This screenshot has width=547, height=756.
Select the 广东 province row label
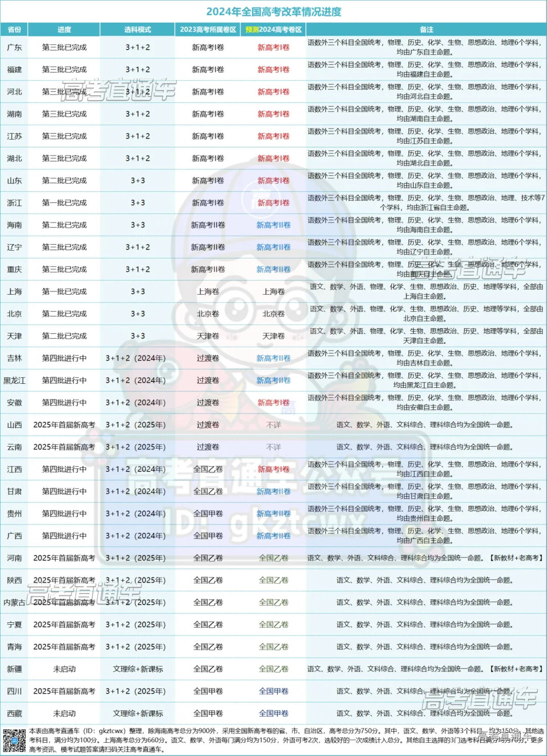[x=16, y=48]
